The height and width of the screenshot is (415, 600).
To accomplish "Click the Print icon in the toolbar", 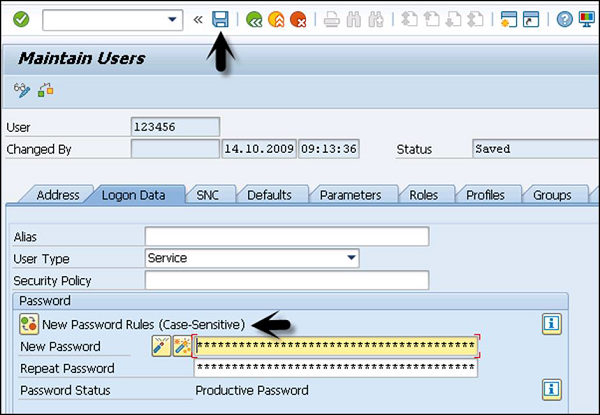I will (331, 20).
